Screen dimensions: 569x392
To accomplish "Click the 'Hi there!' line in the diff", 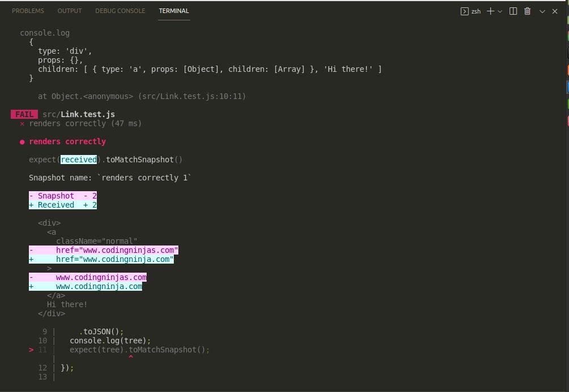I will pyautogui.click(x=67, y=305).
